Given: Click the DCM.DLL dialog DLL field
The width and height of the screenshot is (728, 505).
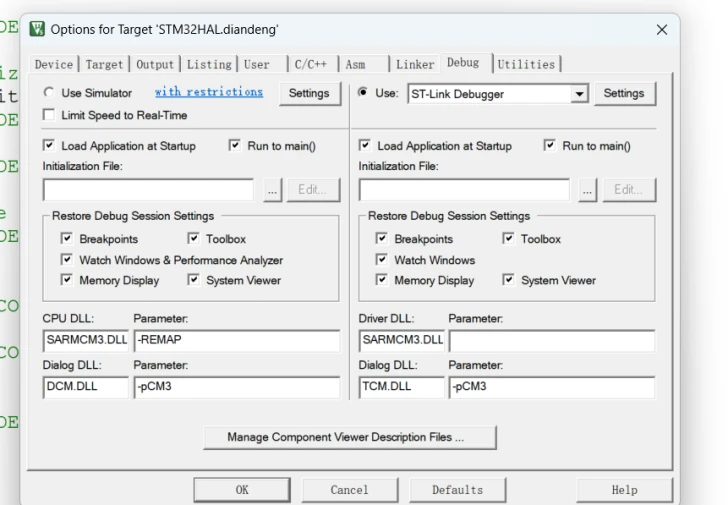Looking at the screenshot, I should point(86,387).
